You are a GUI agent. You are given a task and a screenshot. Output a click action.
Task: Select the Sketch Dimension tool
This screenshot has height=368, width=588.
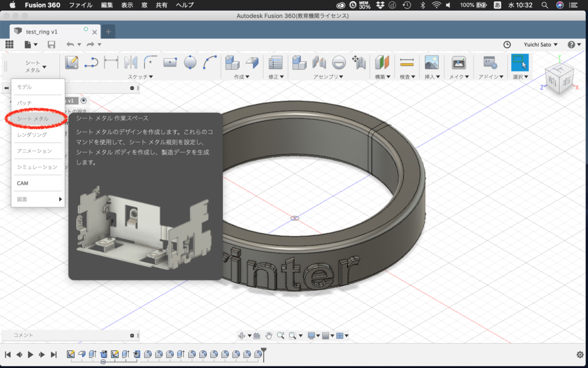click(111, 62)
